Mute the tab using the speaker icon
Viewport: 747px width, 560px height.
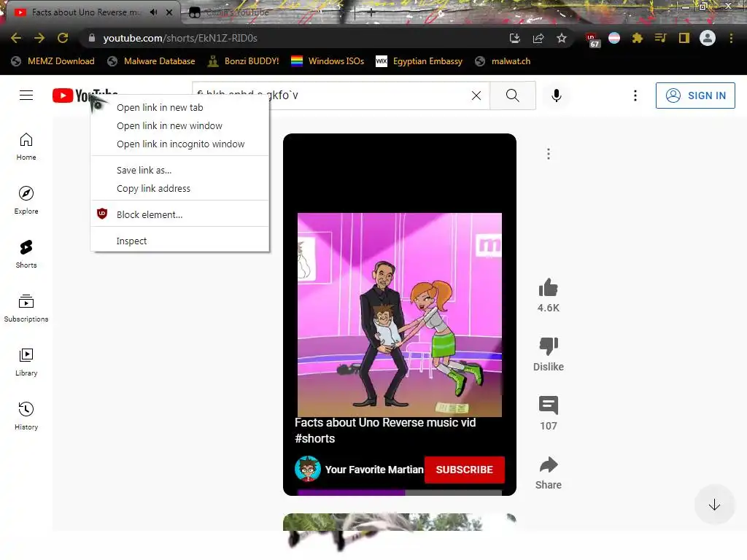tap(153, 12)
